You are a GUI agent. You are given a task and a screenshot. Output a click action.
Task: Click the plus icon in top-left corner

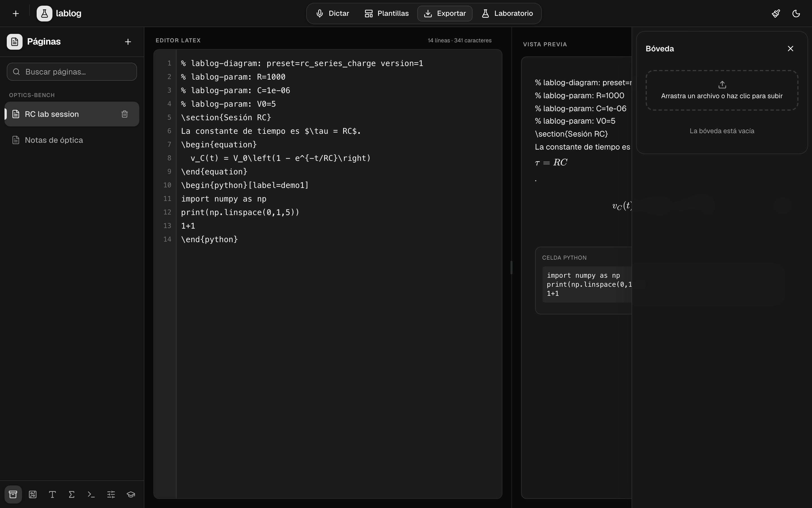(16, 14)
